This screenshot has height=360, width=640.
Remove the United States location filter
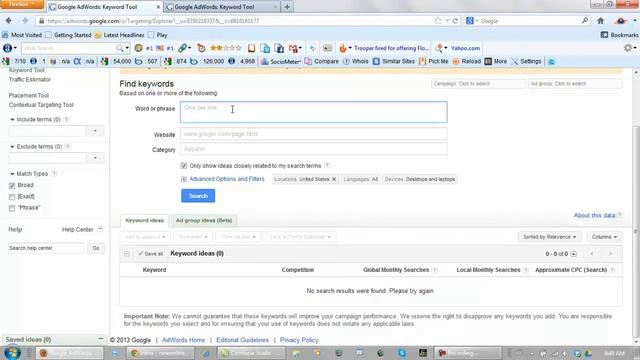[334, 179]
